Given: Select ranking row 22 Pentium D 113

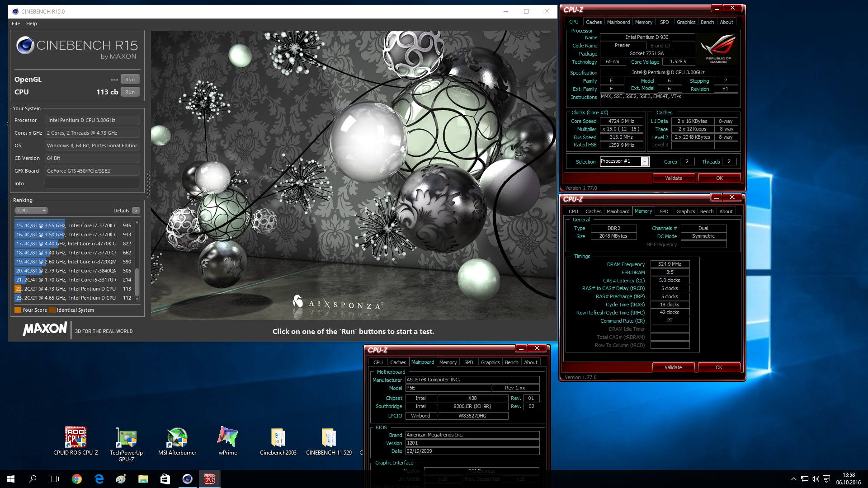Looking at the screenshot, I should (74, 289).
